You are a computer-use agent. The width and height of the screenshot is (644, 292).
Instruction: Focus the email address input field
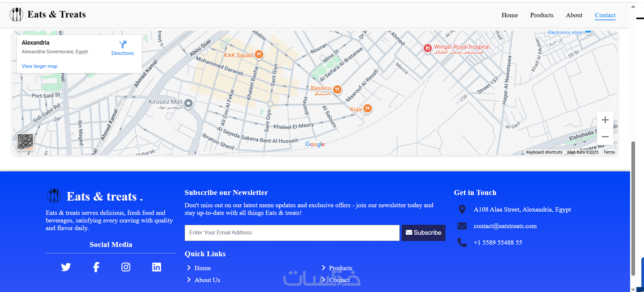[292, 233]
